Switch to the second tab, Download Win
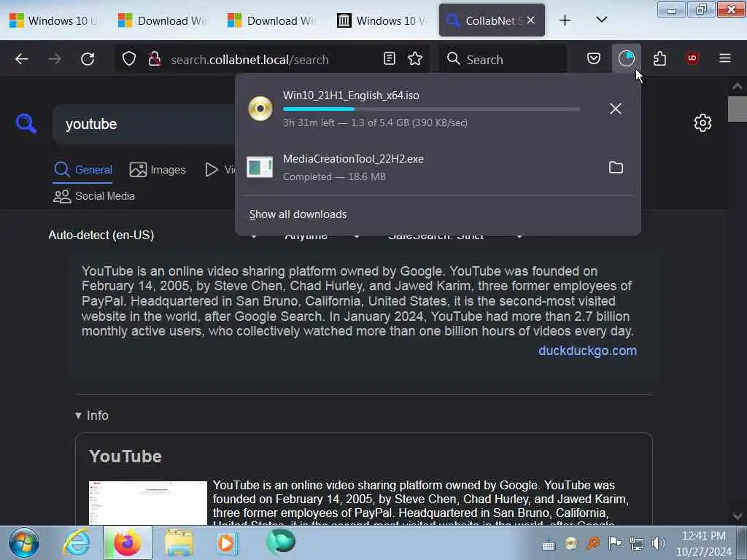This screenshot has width=747, height=560. (163, 20)
